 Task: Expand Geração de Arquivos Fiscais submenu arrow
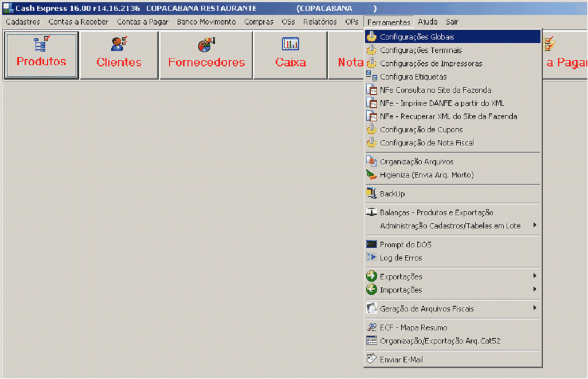[x=535, y=309]
